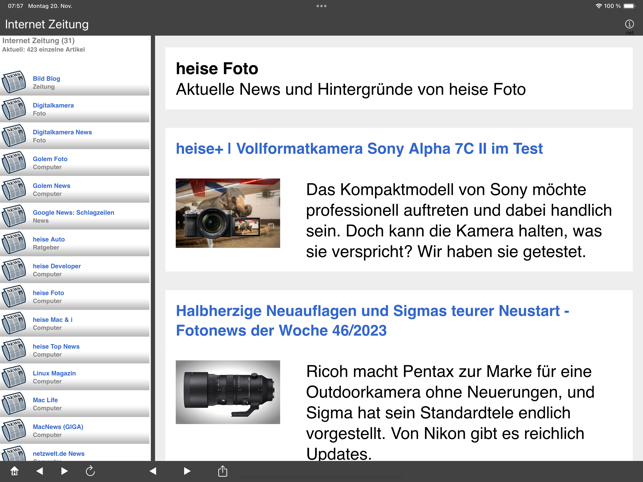Open the Digitalkamera feed title

(x=53, y=105)
